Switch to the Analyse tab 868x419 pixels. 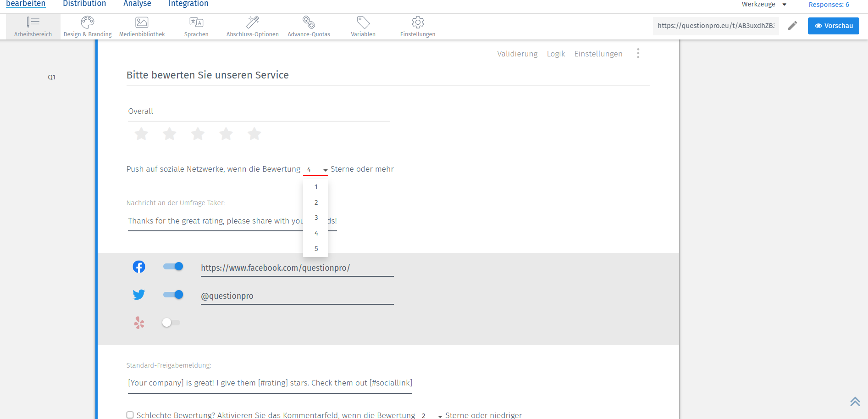point(137,4)
